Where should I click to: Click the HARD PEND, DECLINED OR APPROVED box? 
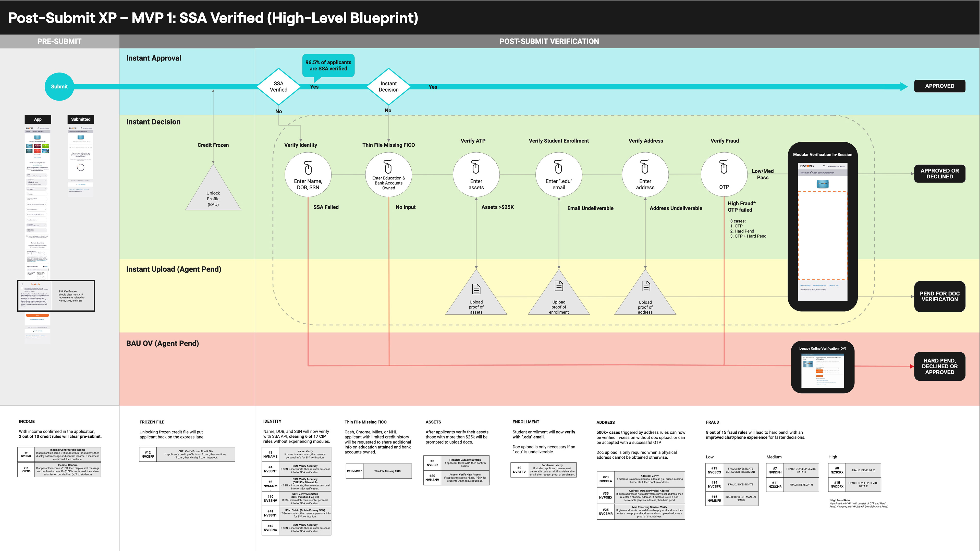(939, 366)
